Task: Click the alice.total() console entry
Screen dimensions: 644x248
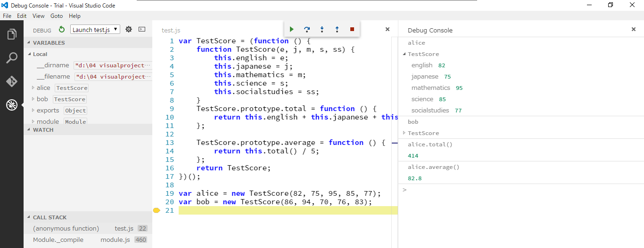Action: tap(430, 144)
